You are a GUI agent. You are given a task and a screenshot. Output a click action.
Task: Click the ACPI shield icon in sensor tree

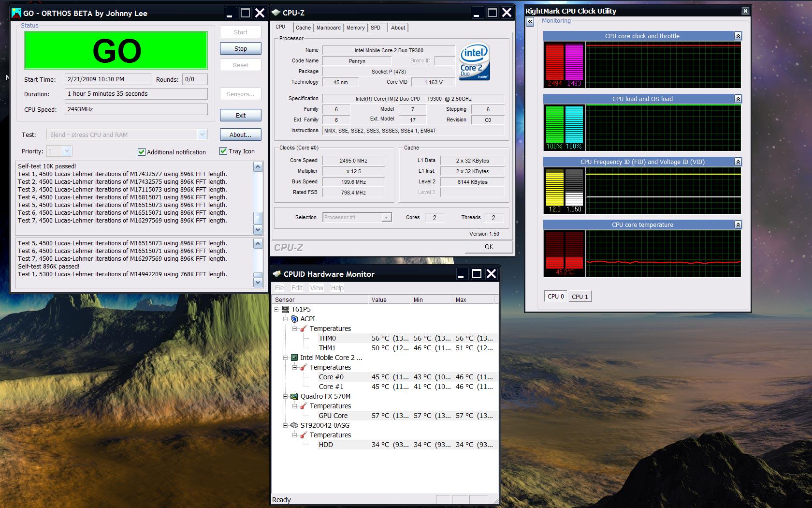[294, 319]
